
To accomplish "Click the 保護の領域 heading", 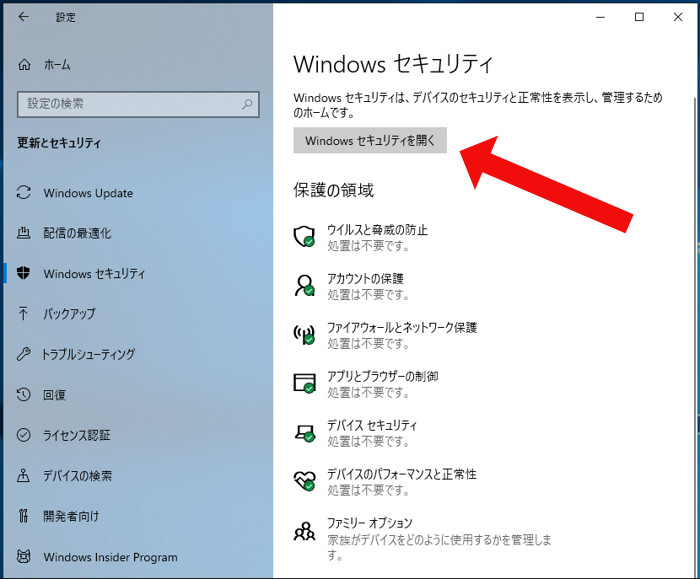I will tap(333, 190).
